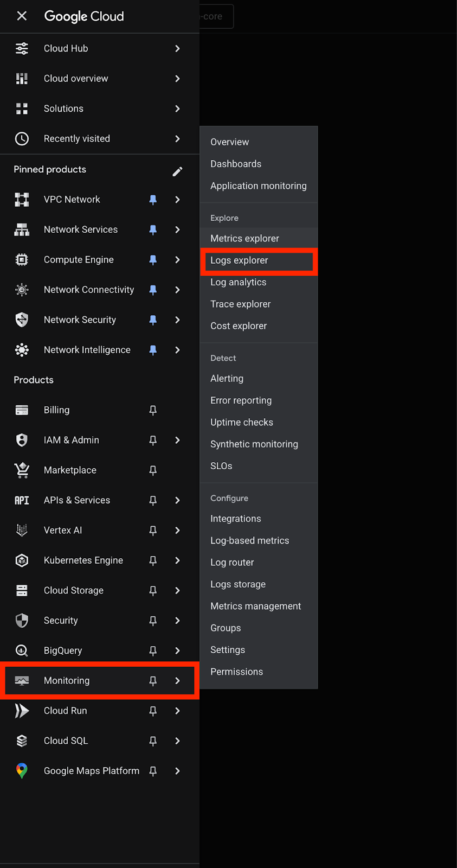Click the BigQuery magnifier icon
The width and height of the screenshot is (457, 868).
pos(22,650)
